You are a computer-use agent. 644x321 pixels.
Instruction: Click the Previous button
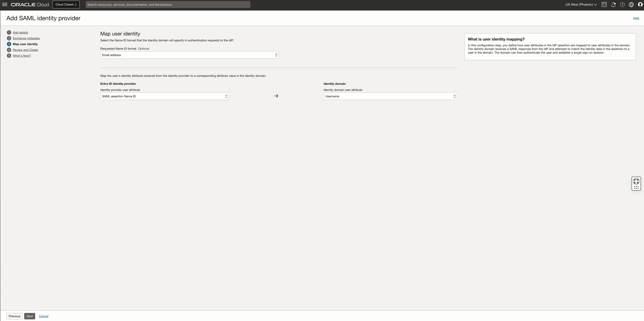[x=14, y=316]
